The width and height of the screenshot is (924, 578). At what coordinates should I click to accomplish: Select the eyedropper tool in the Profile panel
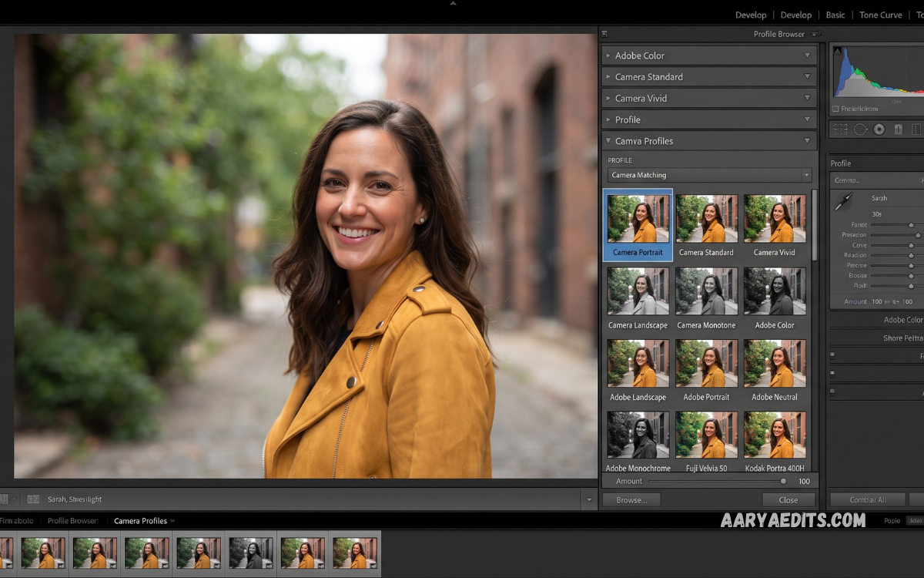point(844,202)
